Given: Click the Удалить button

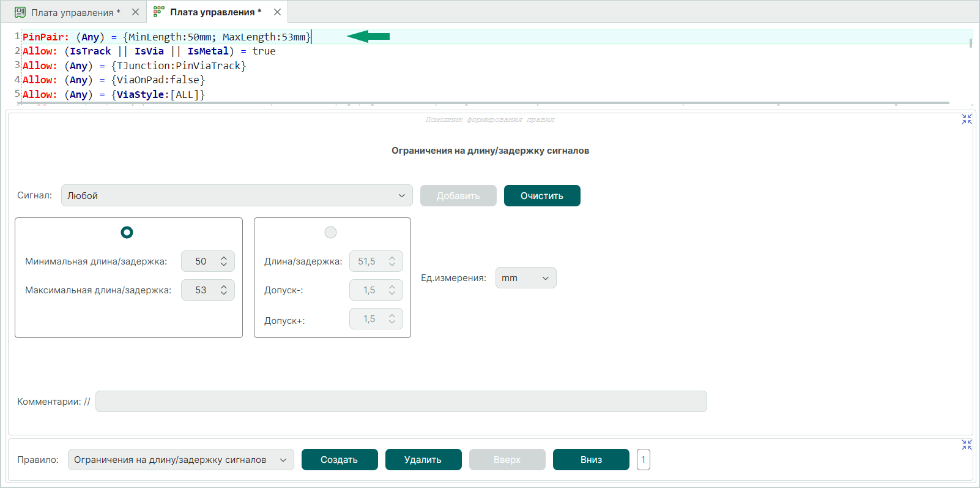Looking at the screenshot, I should coord(423,460).
